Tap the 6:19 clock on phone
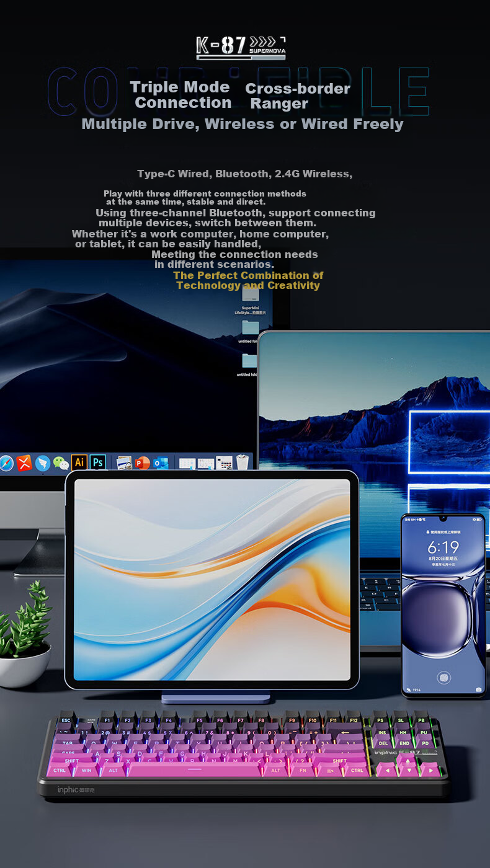 [443, 547]
